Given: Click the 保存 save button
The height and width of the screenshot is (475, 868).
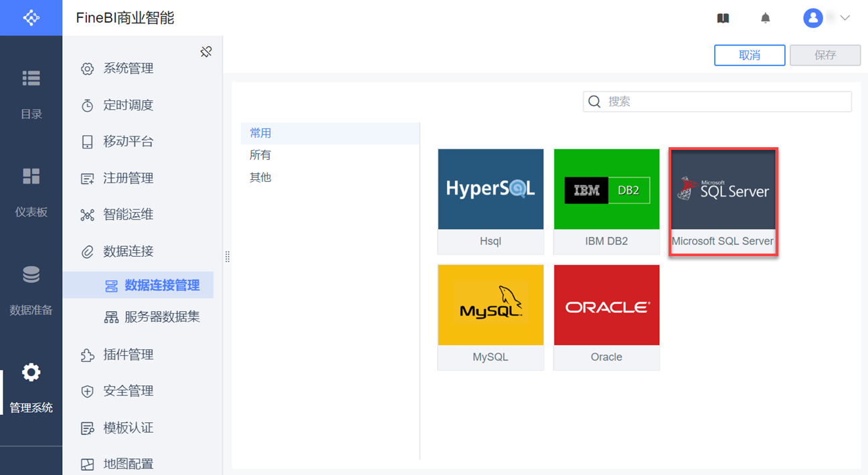Looking at the screenshot, I should coord(825,56).
